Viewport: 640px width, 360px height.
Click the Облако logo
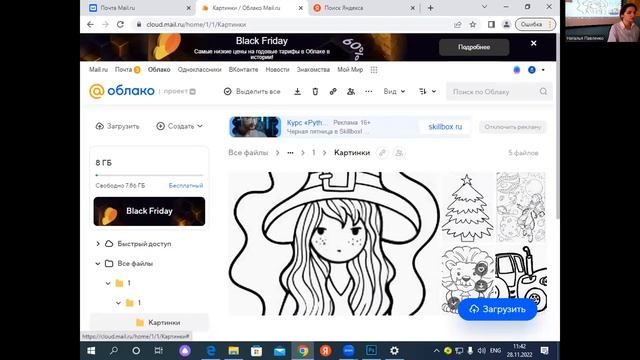click(x=122, y=91)
